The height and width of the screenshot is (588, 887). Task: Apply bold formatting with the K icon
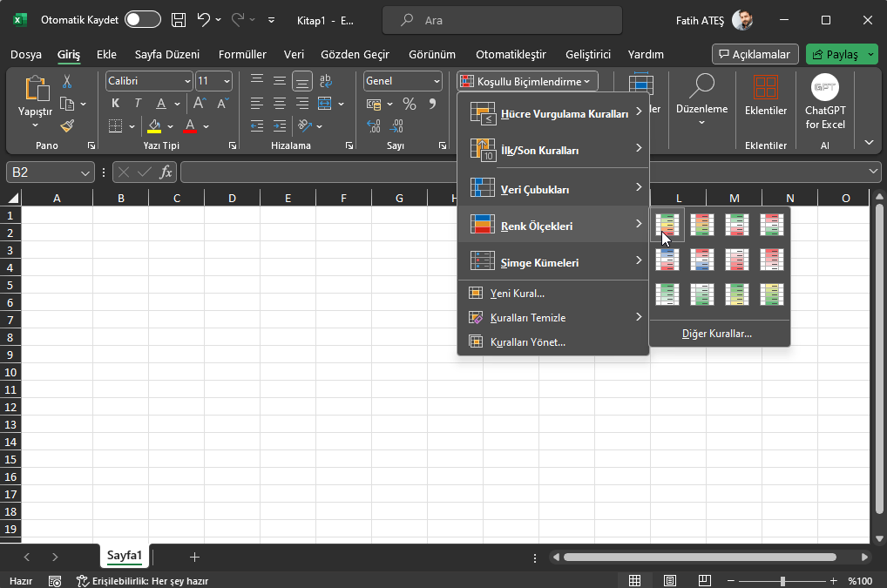114,102
